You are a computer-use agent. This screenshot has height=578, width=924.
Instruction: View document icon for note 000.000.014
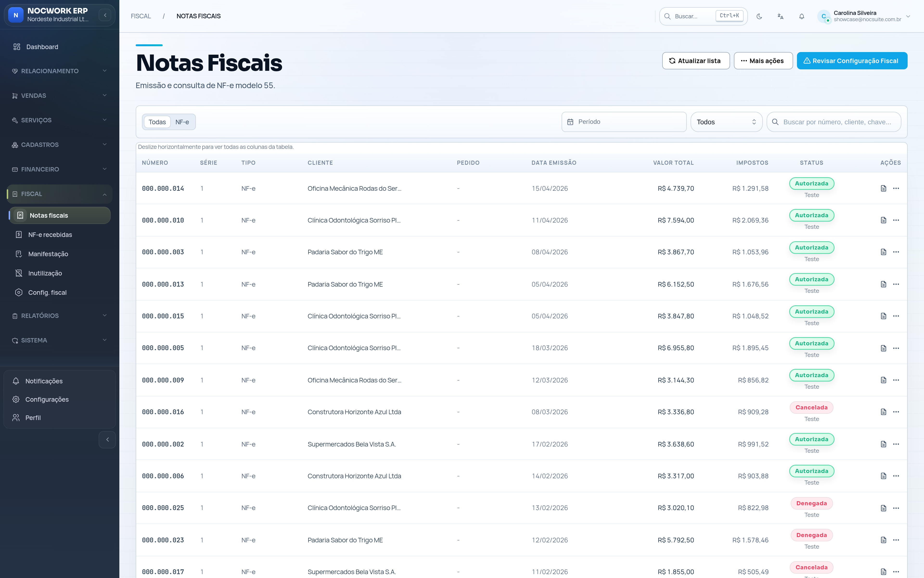[883, 189]
